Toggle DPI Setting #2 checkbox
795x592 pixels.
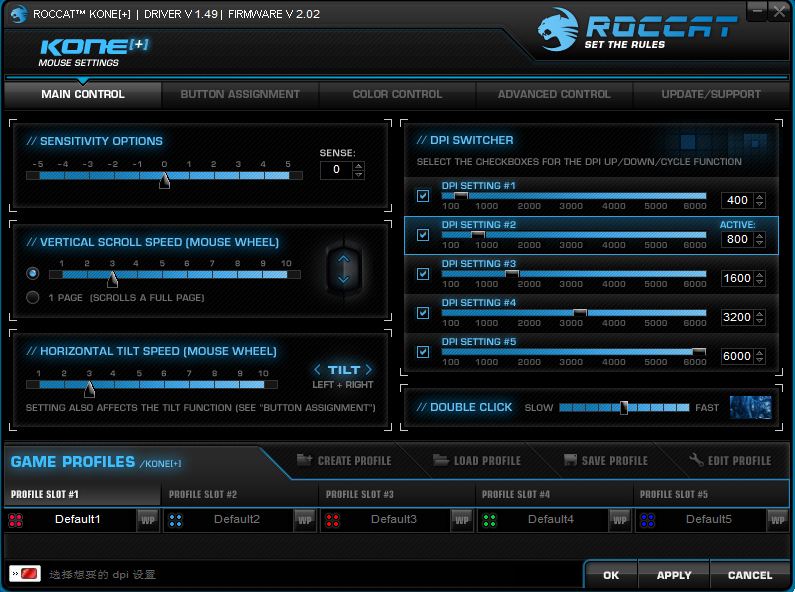pyautogui.click(x=423, y=235)
